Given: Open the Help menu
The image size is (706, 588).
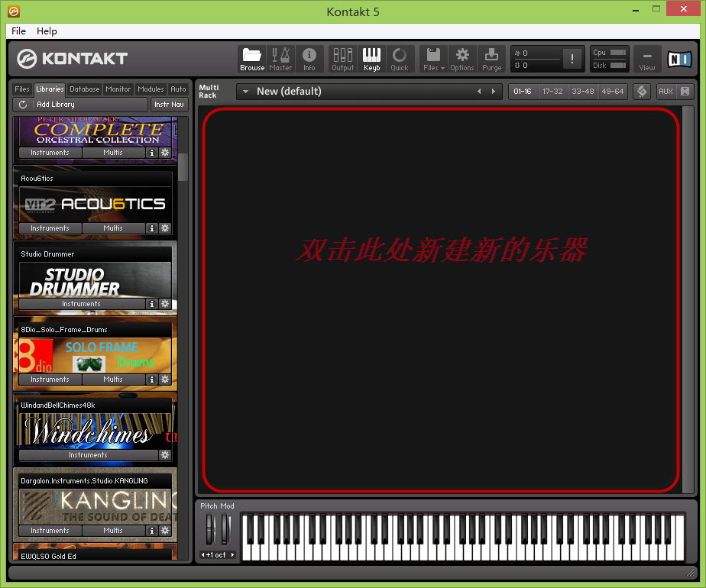Looking at the screenshot, I should [47, 31].
